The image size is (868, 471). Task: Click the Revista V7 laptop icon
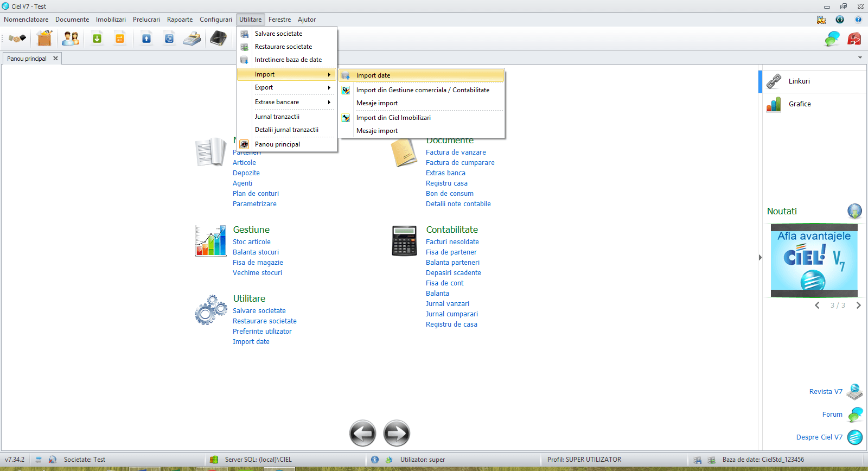[855, 391]
